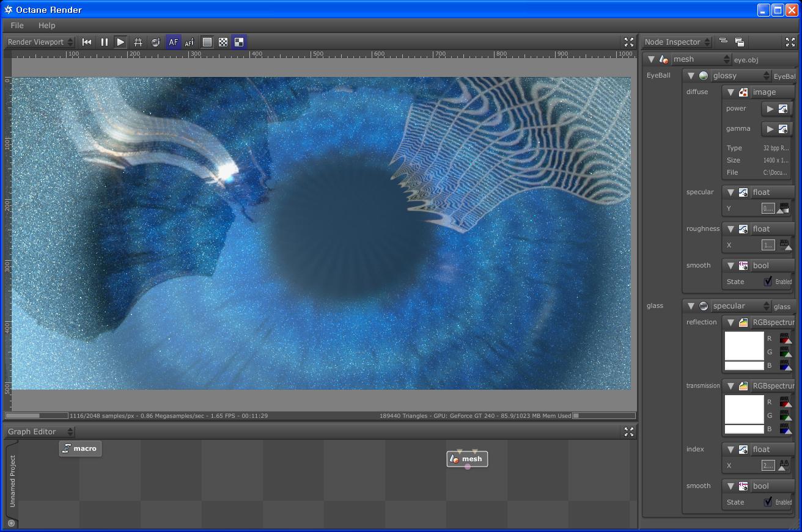Collapse the mesh node in inspector

click(x=651, y=59)
